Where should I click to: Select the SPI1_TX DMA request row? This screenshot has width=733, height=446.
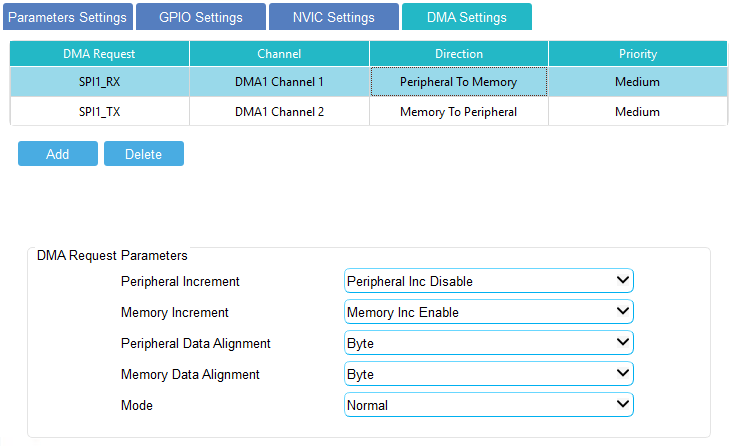pyautogui.click(x=99, y=112)
